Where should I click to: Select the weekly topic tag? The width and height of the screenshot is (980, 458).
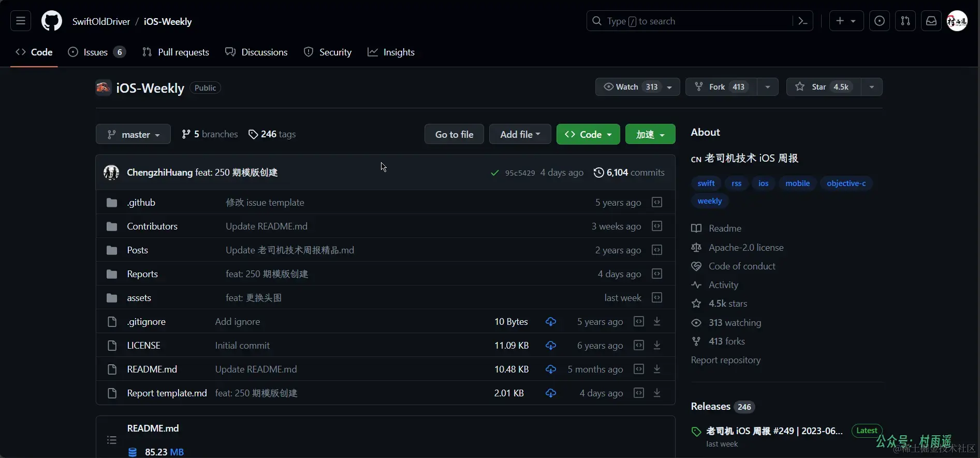click(710, 201)
